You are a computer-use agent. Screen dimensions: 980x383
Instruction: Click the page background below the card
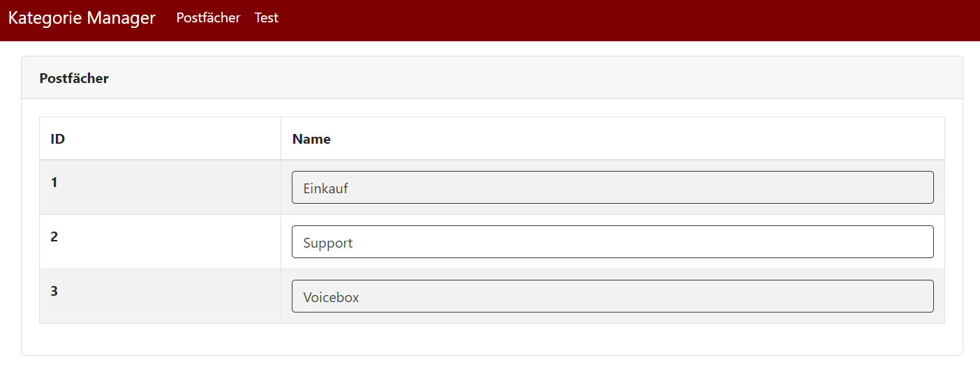tap(489, 370)
